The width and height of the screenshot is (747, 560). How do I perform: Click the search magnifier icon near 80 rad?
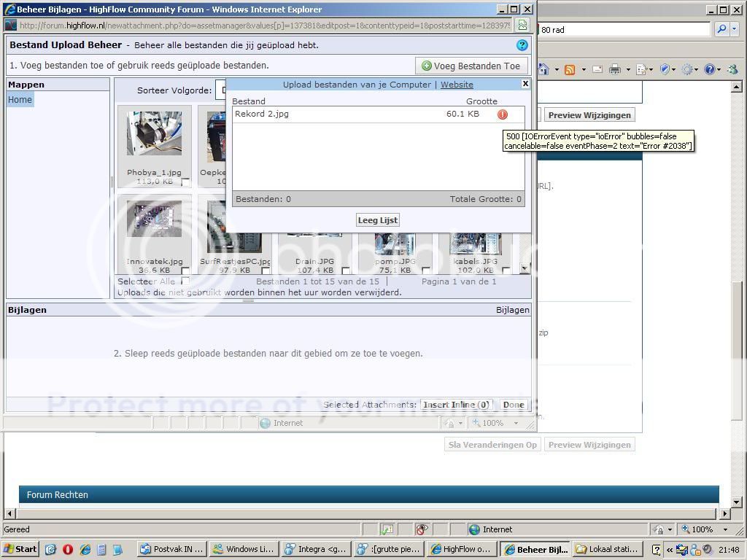[724, 29]
